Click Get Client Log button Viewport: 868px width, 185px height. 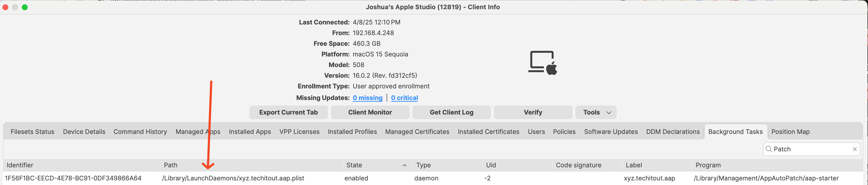pyautogui.click(x=451, y=112)
